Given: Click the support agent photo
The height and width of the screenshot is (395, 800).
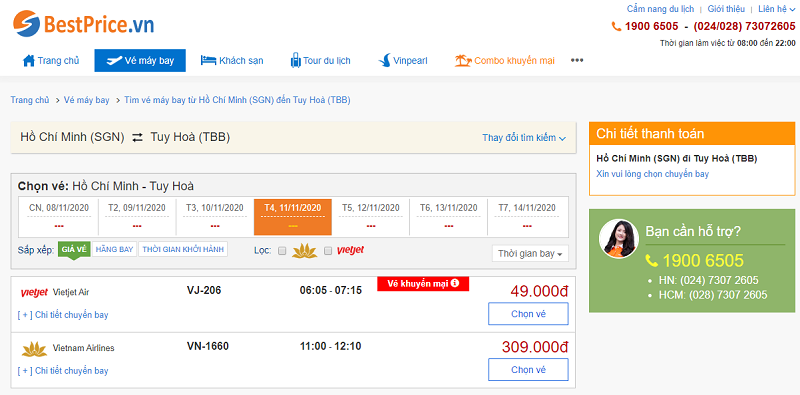Looking at the screenshot, I should [x=618, y=238].
